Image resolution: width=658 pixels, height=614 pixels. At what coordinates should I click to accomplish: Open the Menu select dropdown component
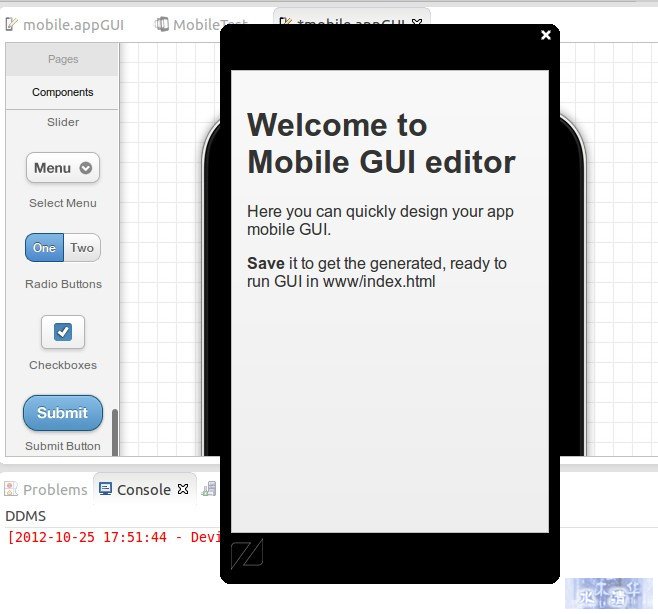(x=63, y=168)
